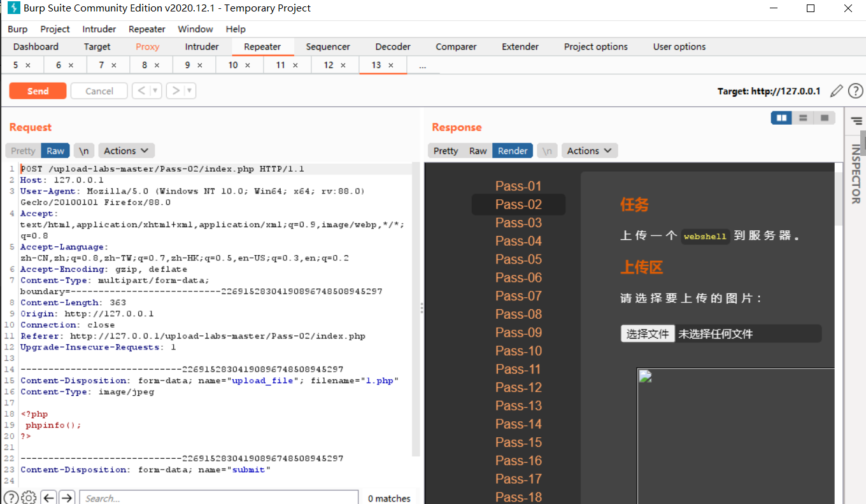
Task: Open the Burp menu
Action: click(x=18, y=29)
